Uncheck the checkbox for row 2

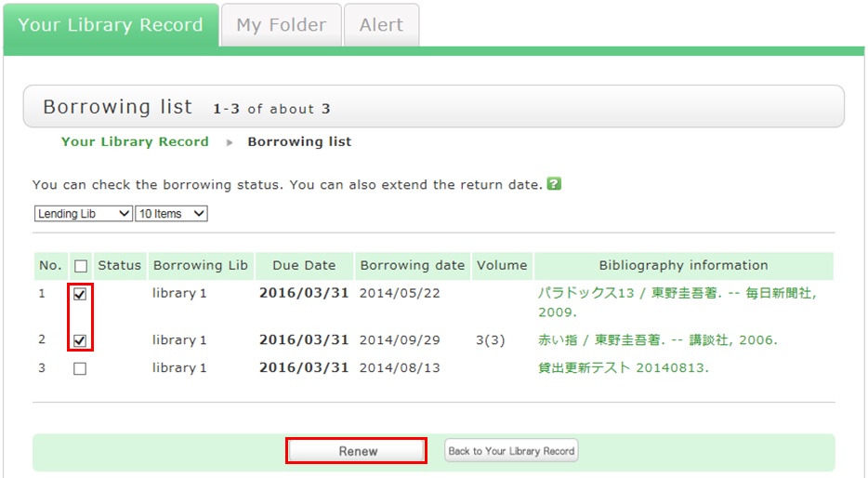(x=80, y=340)
